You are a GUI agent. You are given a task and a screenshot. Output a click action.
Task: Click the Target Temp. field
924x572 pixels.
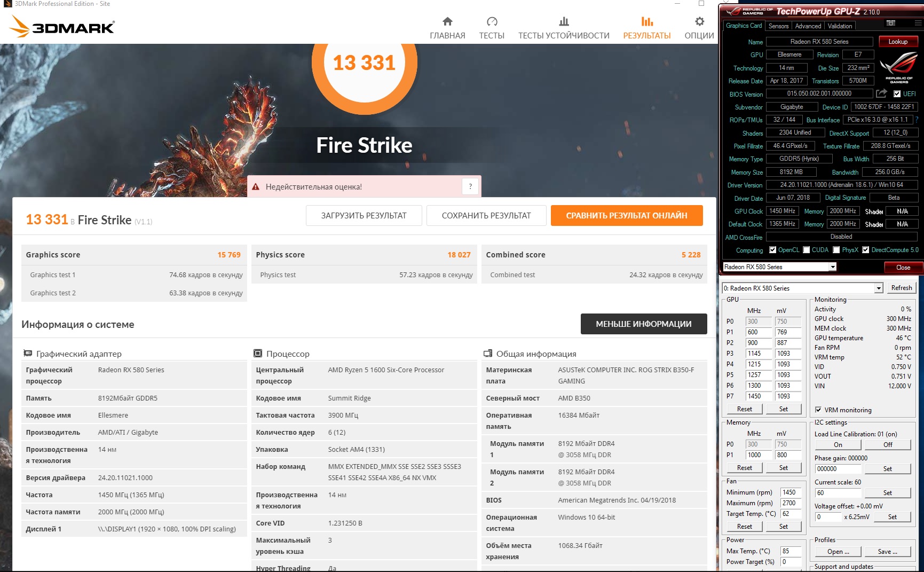[791, 514]
